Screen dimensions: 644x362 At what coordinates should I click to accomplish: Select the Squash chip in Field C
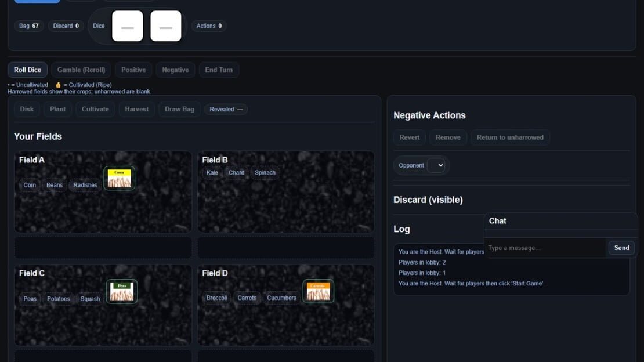(x=90, y=299)
